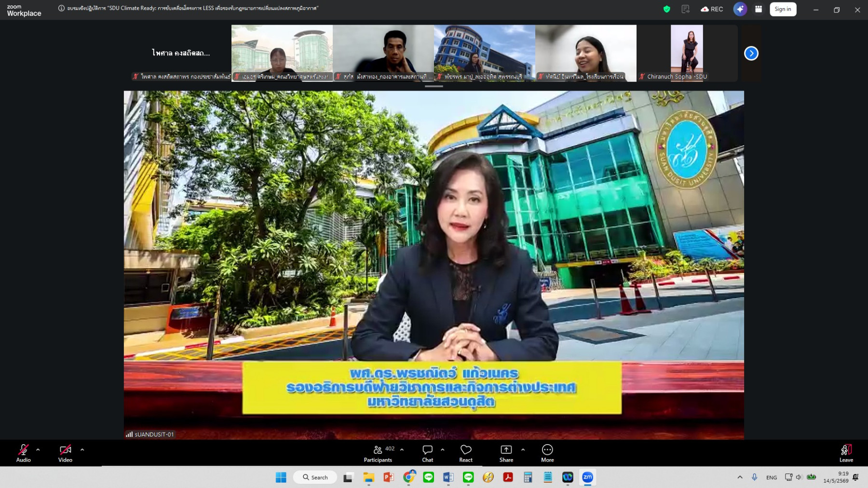Viewport: 868px width, 488px height.
Task: Expand audio options chevron next to Audio
Action: tap(38, 449)
